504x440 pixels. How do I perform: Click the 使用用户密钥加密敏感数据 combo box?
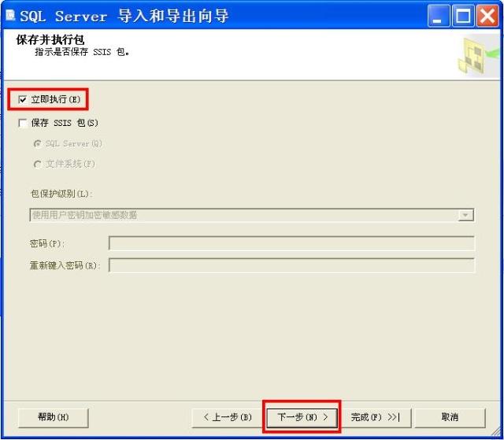pyautogui.click(x=252, y=215)
